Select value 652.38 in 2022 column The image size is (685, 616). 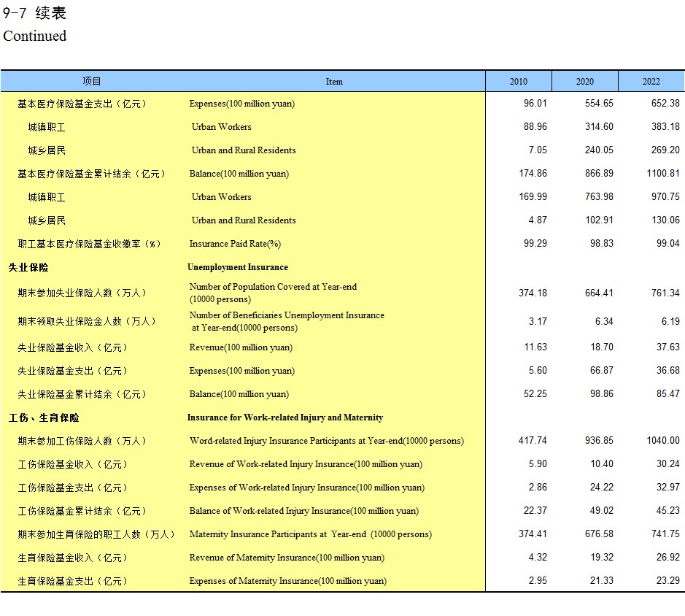point(665,103)
